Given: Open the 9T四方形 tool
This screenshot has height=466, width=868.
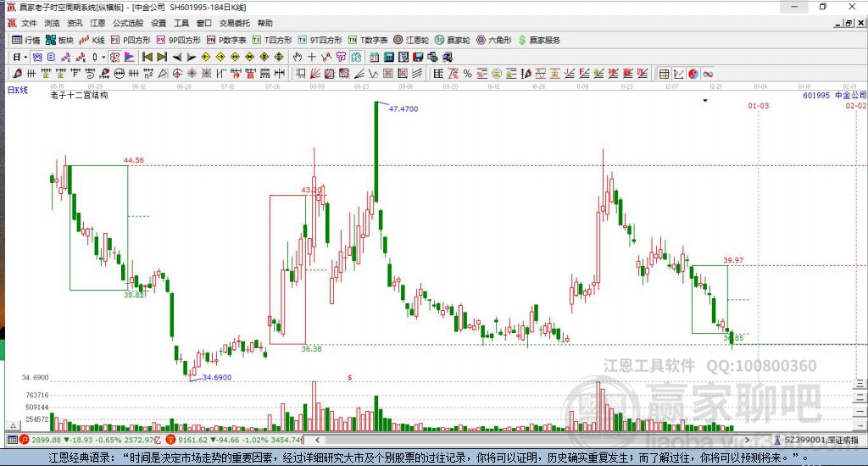Looking at the screenshot, I should (320, 40).
